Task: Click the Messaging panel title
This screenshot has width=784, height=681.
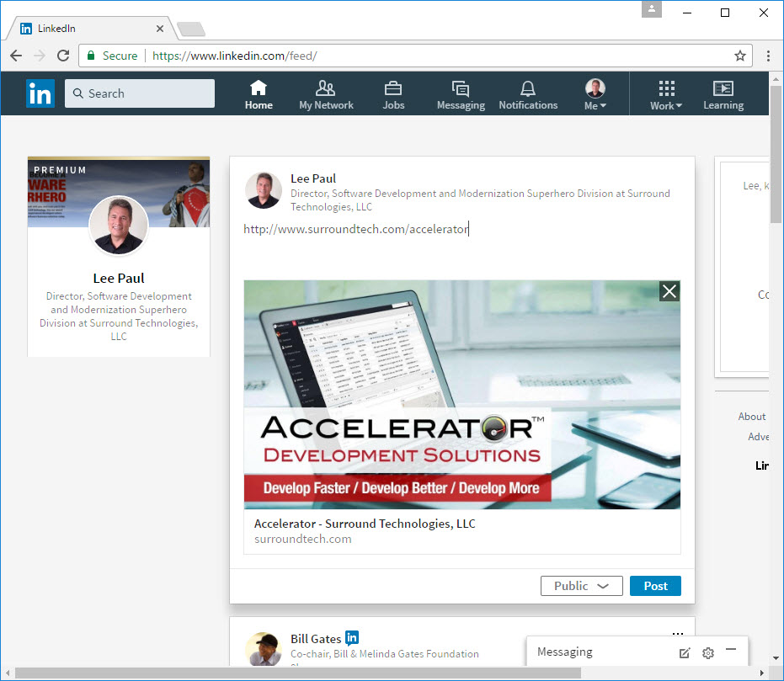Action: click(x=564, y=652)
